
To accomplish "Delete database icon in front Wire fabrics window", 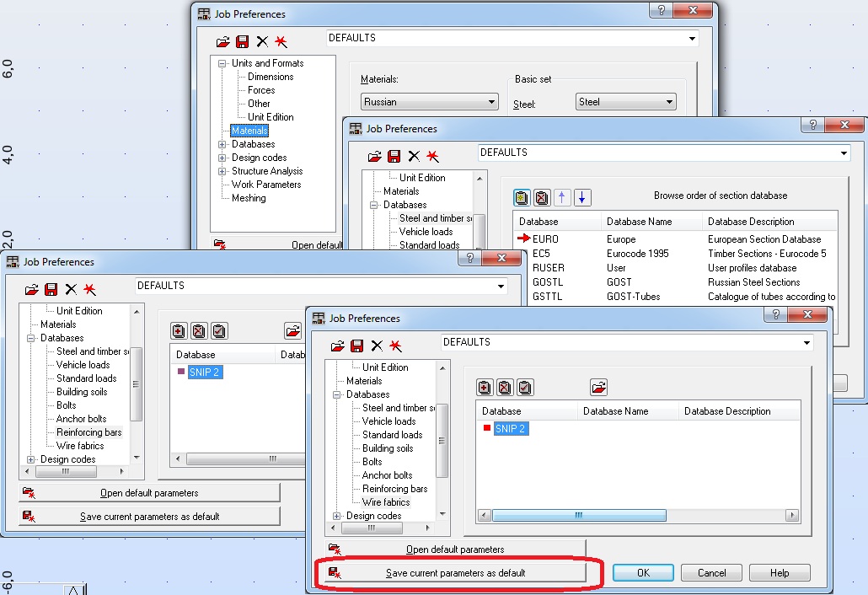I will coord(505,388).
